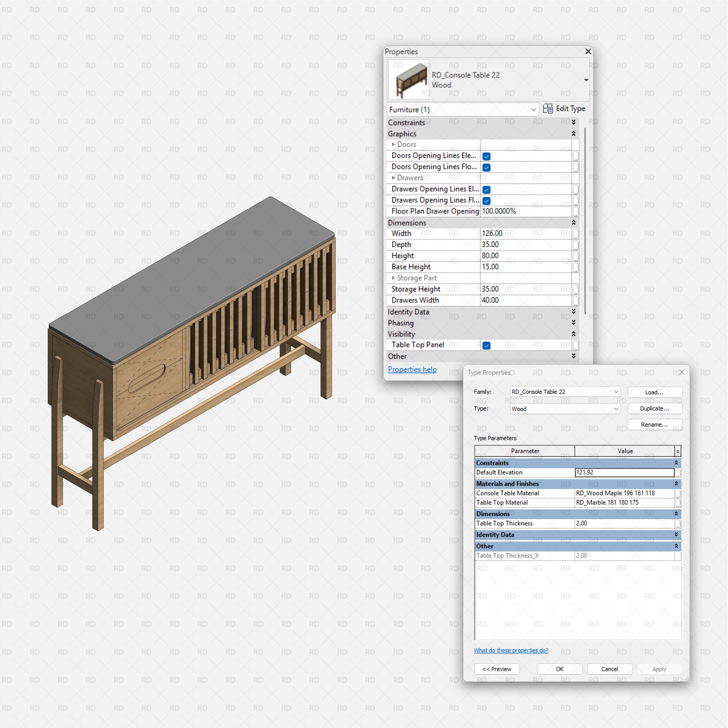Expand the Storage Part parameter group
This screenshot has height=728, width=728.
[393, 278]
